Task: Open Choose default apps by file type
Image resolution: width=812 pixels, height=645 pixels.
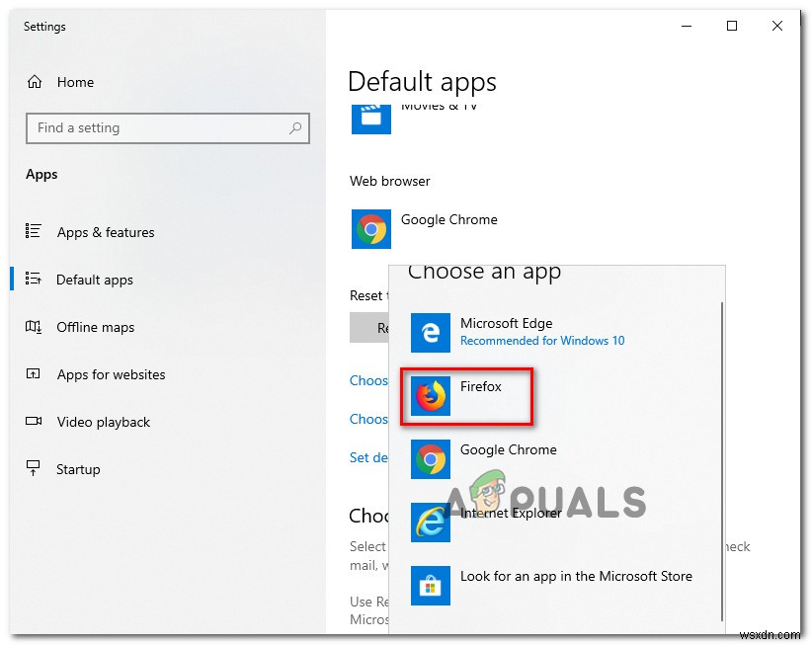Action: pyautogui.click(x=369, y=380)
